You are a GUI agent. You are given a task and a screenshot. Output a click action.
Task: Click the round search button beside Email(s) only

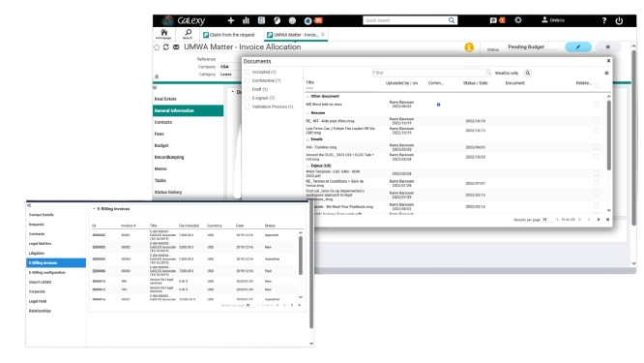(528, 74)
